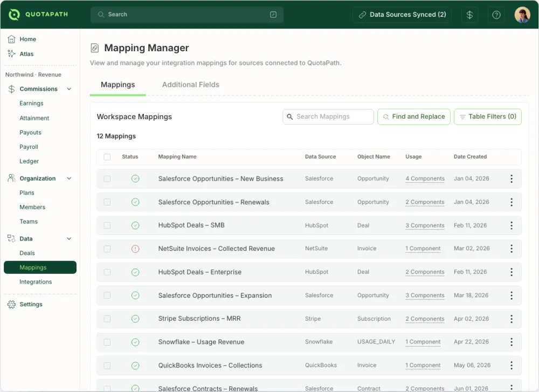Check Salesforce Opportunities – New Business row
The image size is (539, 392).
tap(107, 179)
